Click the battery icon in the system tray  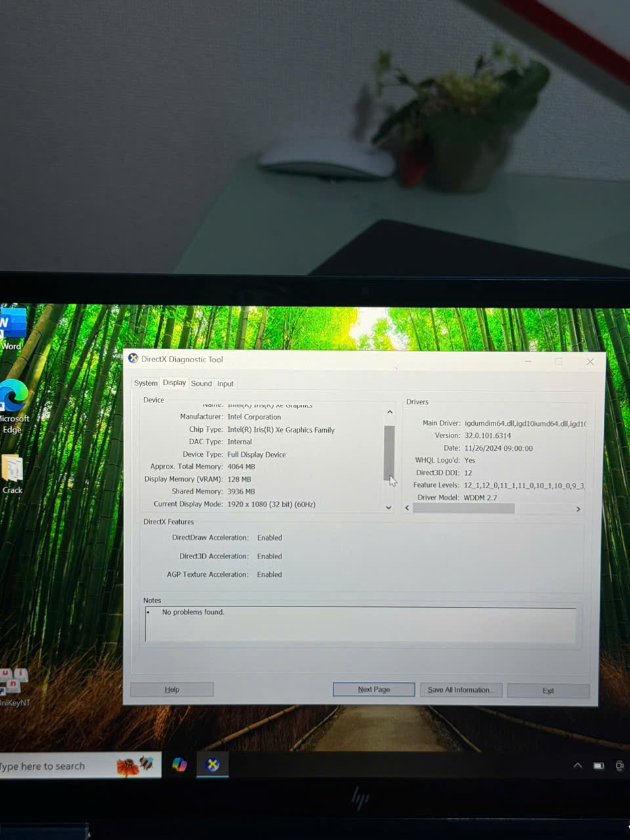(x=598, y=765)
